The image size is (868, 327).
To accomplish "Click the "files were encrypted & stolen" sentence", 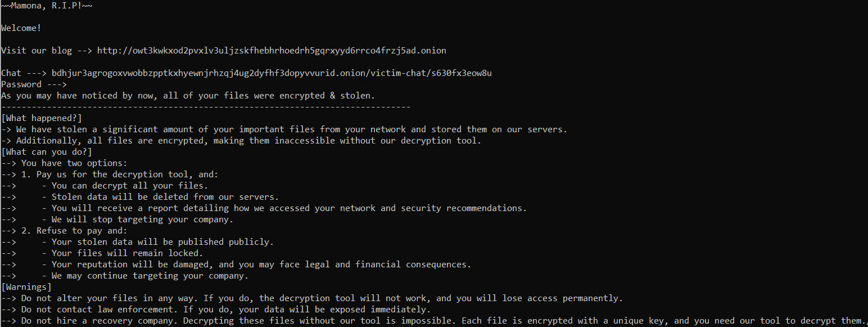I will tap(188, 96).
